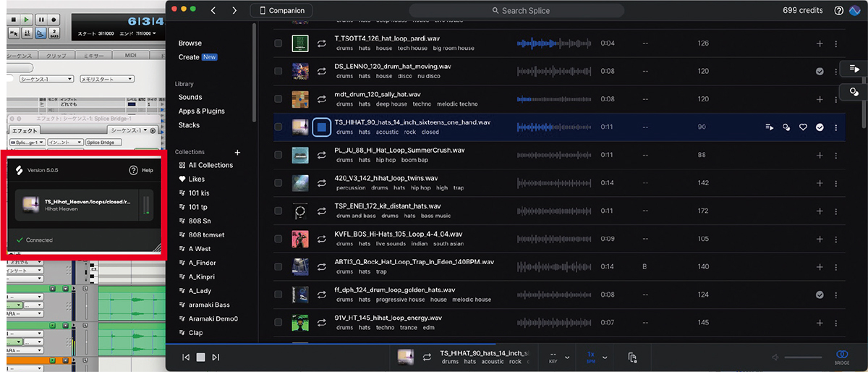Check the 420_V3_142_hihat_loop_twins.wav checkbox
This screenshot has height=372, width=868.
point(278,183)
